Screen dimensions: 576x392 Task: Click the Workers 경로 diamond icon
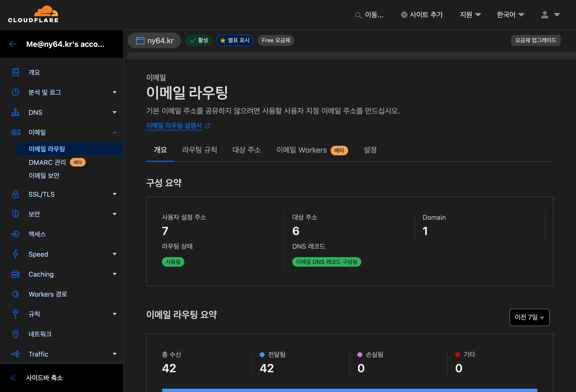click(15, 294)
